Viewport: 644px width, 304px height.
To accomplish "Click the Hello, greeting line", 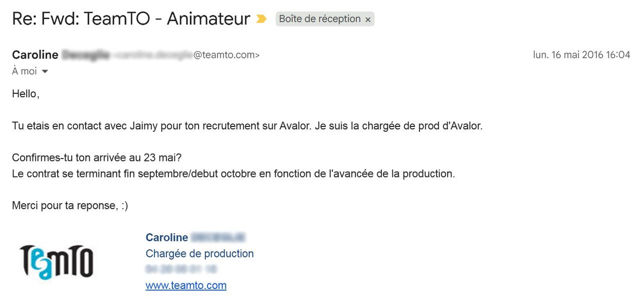I will click(x=26, y=94).
